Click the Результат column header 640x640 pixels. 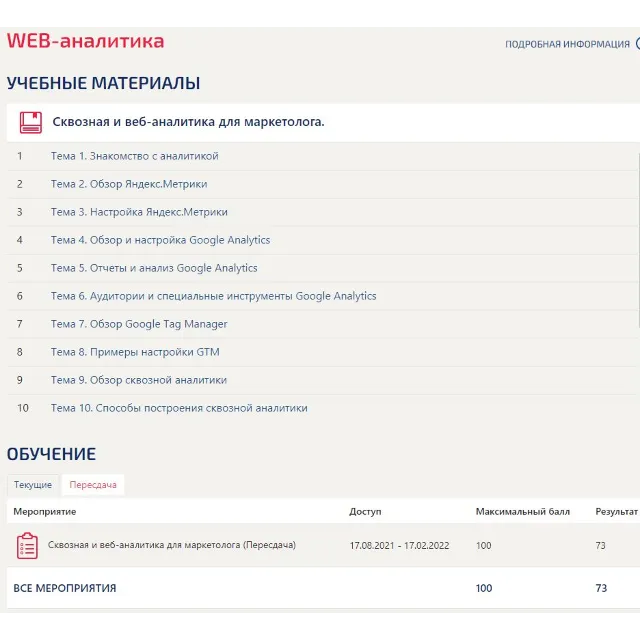[616, 511]
